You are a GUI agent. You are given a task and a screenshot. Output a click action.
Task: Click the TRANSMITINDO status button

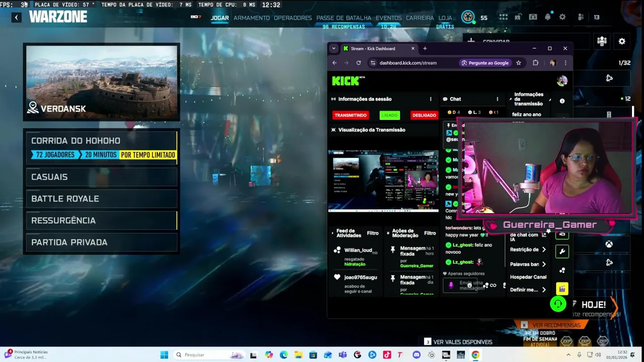pyautogui.click(x=351, y=115)
